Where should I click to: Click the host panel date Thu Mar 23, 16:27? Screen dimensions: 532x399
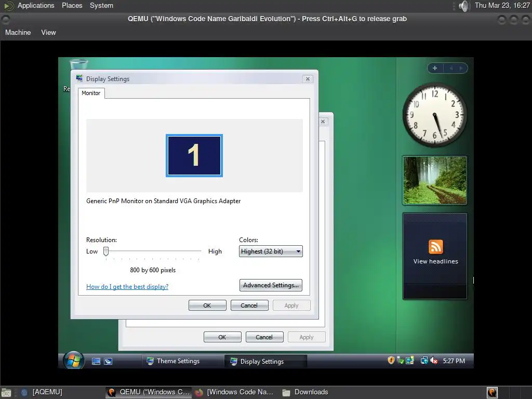click(502, 5)
